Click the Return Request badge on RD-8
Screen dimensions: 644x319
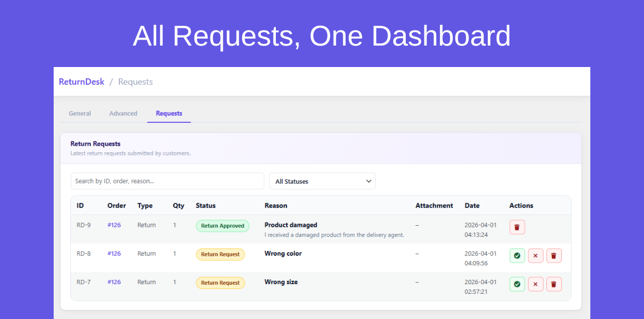pyautogui.click(x=220, y=255)
